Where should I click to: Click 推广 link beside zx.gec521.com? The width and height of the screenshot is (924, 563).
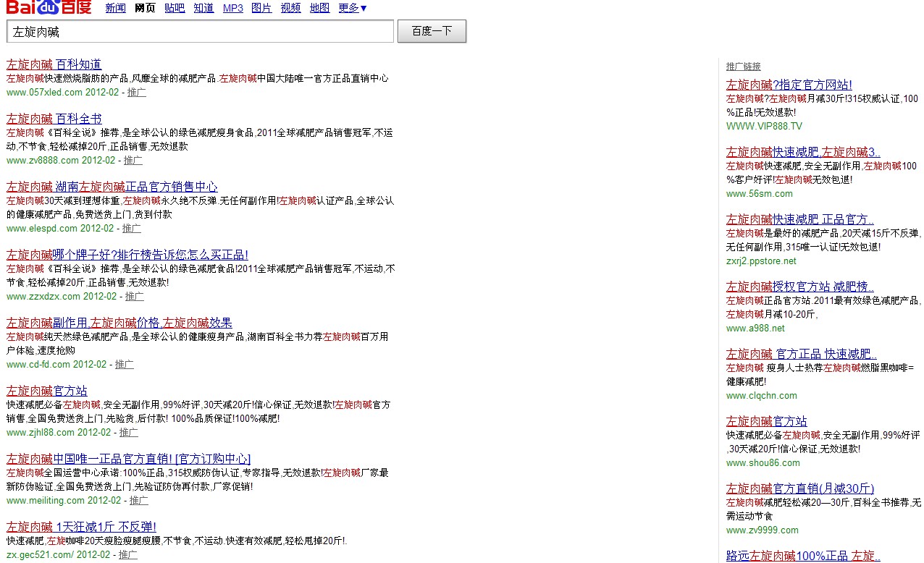pos(128,555)
